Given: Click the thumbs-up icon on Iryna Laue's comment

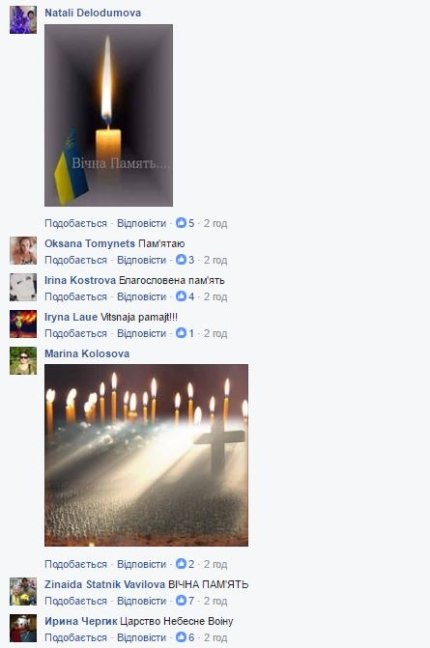Looking at the screenshot, I should [181, 333].
